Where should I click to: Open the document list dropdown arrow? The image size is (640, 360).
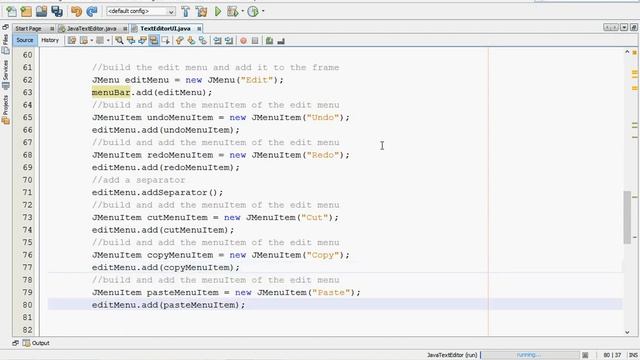624,27
